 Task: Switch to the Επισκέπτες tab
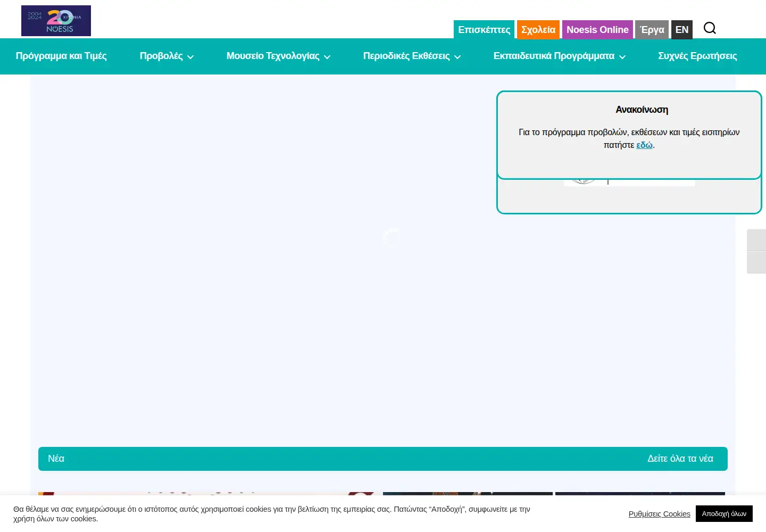tap(484, 30)
